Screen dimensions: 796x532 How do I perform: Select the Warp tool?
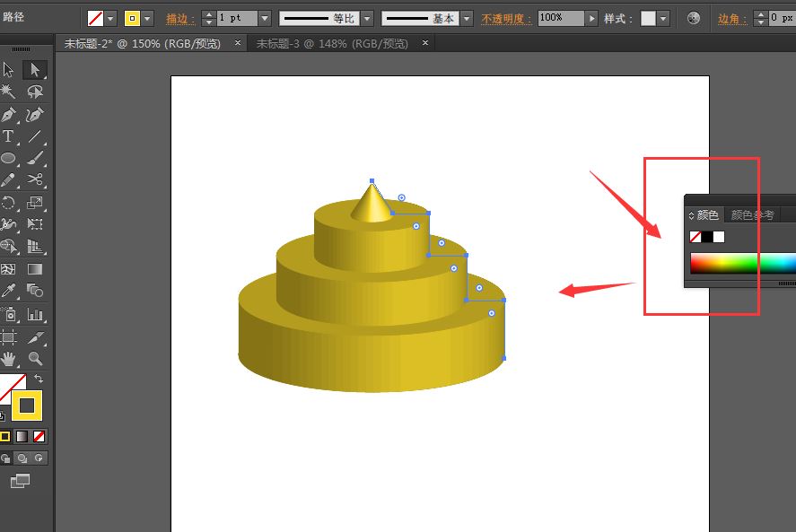click(8, 224)
